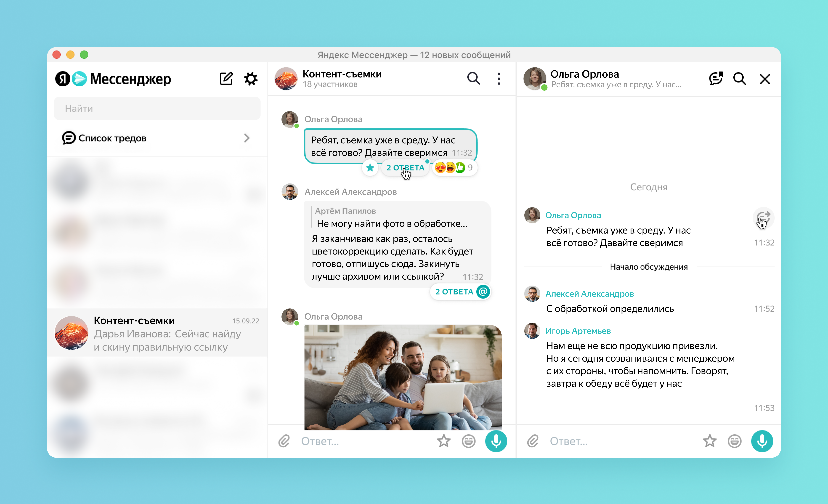
Task: Click Контент-съемки sidebar chat avatar
Action: [x=72, y=333]
